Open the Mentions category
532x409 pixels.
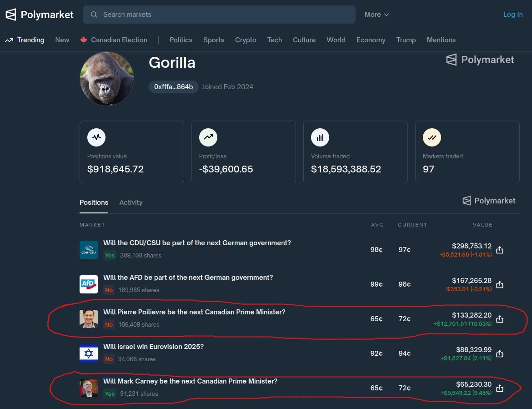441,40
